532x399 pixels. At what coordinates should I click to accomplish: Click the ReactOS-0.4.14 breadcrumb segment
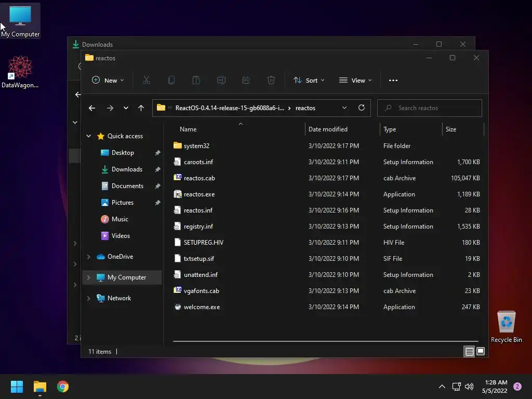pyautogui.click(x=230, y=108)
